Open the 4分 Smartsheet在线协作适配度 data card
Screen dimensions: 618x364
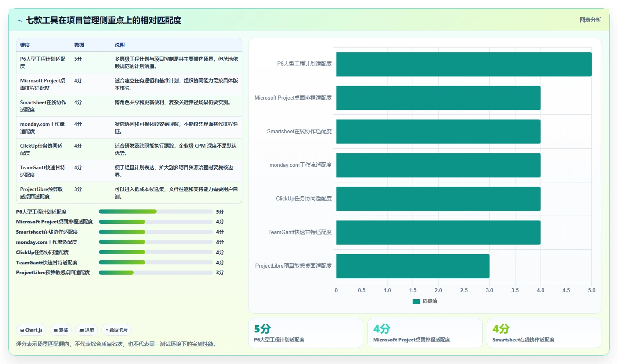coord(544,333)
